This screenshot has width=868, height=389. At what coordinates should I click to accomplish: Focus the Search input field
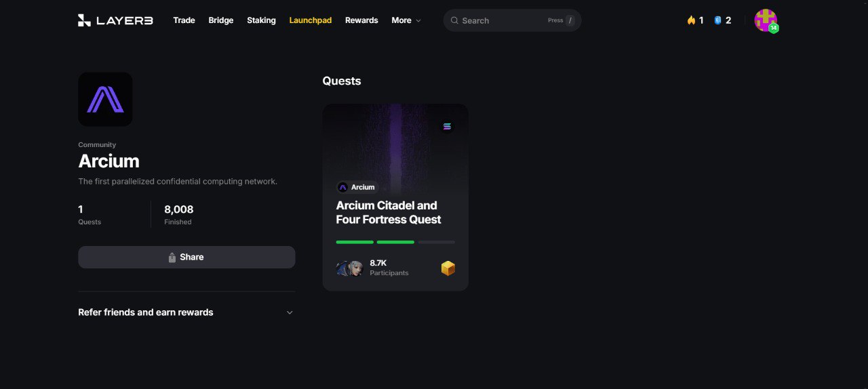coord(512,20)
